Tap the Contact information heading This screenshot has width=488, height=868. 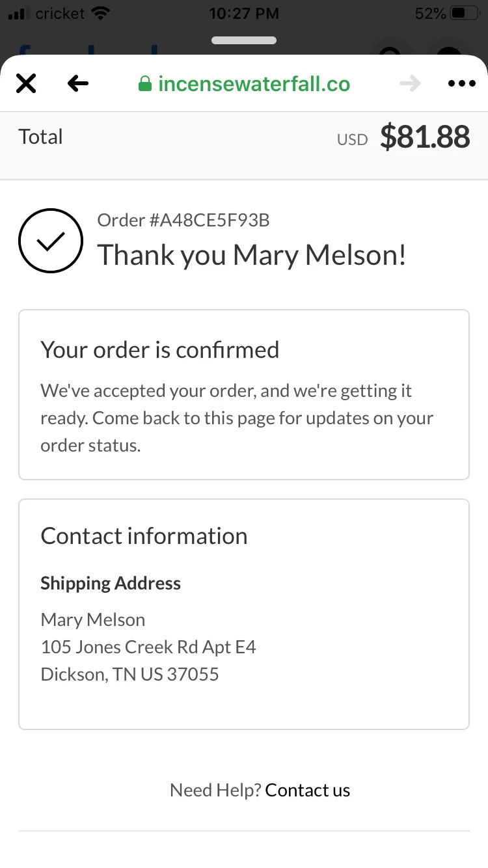pos(144,536)
